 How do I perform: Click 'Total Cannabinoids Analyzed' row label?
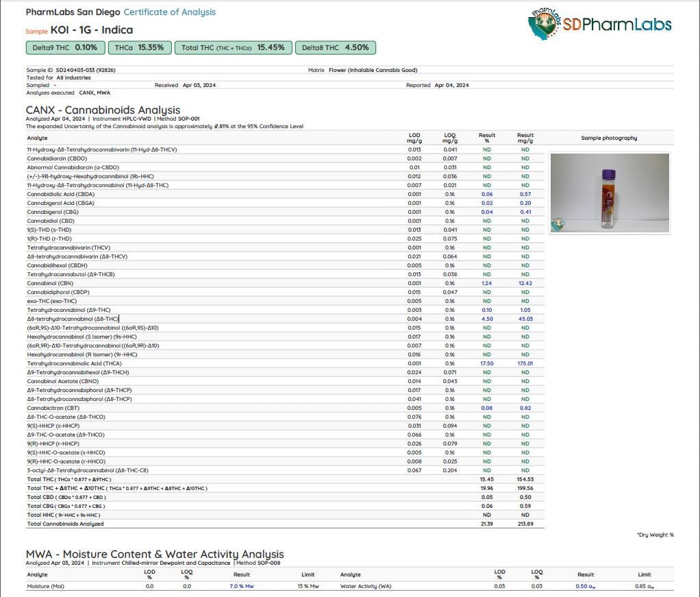65,524
